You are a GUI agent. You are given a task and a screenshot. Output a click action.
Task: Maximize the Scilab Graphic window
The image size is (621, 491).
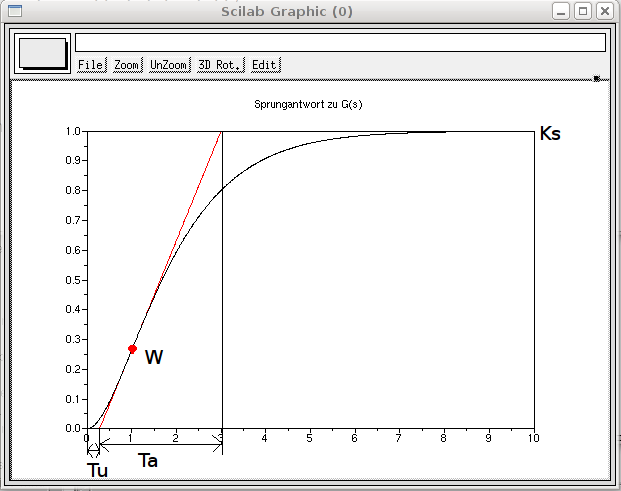[583, 10]
